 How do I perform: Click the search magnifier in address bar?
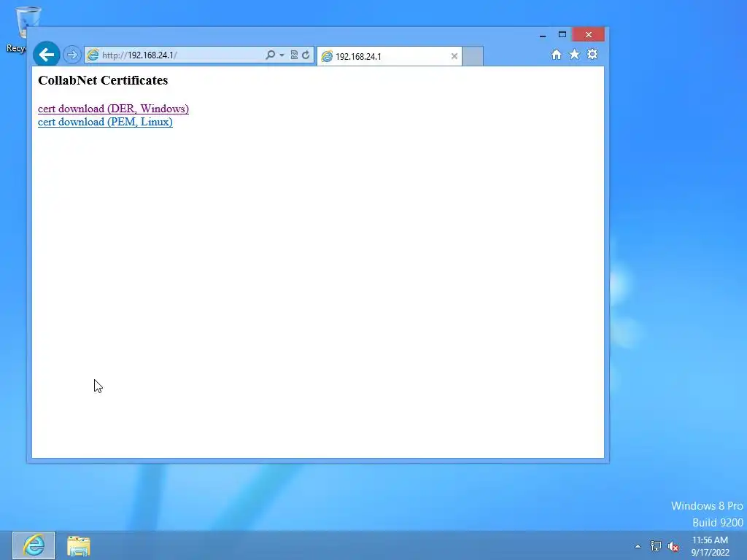click(x=270, y=55)
